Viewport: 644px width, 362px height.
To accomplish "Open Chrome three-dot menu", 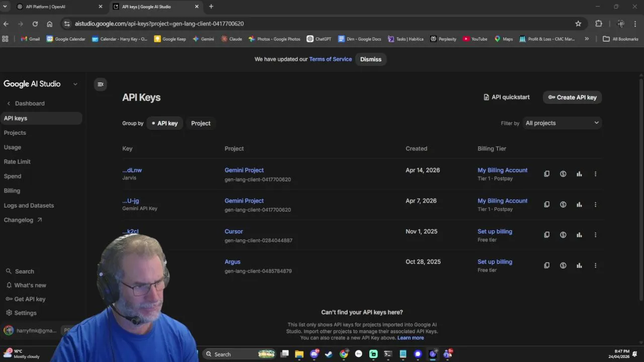I will point(635,24).
